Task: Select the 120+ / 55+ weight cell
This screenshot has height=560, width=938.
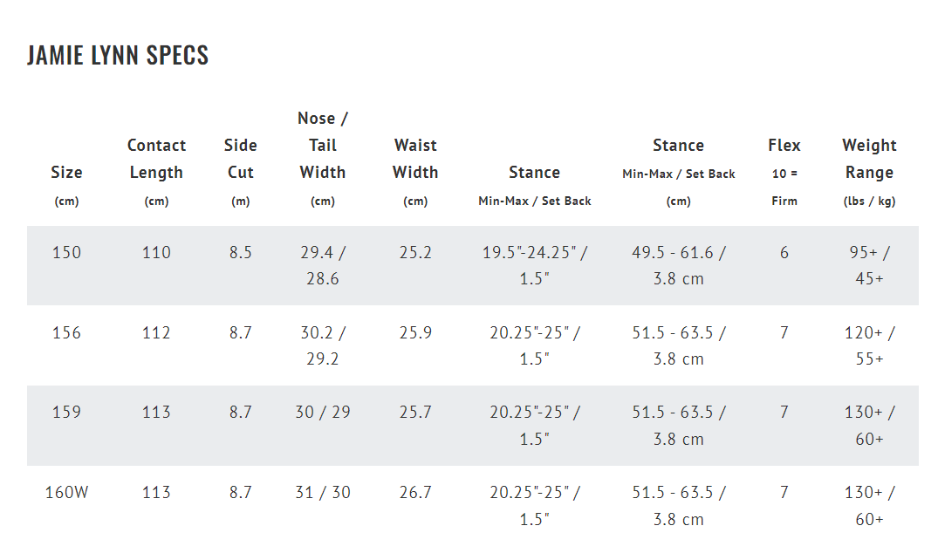Action: [x=869, y=345]
